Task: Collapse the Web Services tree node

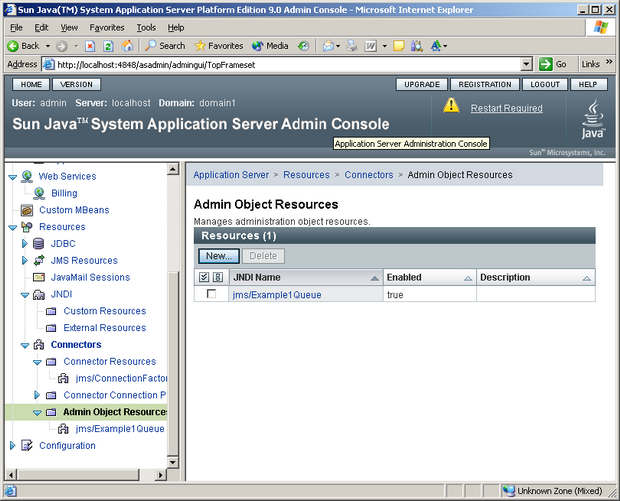Action: click(13, 177)
